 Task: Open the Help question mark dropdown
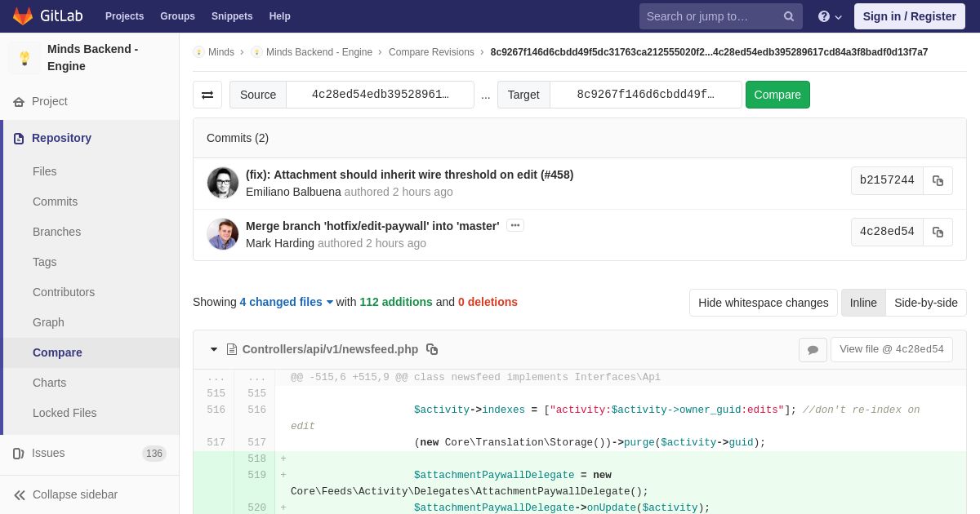click(x=830, y=16)
